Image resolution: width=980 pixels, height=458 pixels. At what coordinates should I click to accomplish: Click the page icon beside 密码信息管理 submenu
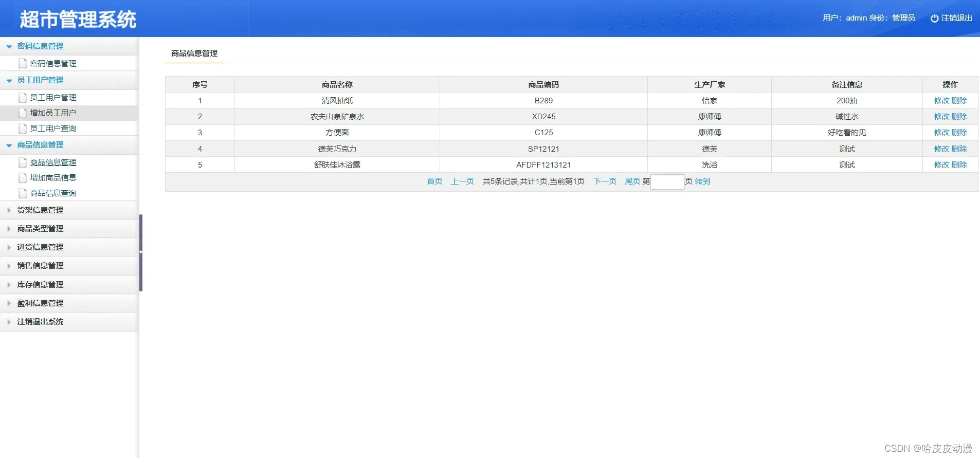pyautogui.click(x=23, y=63)
